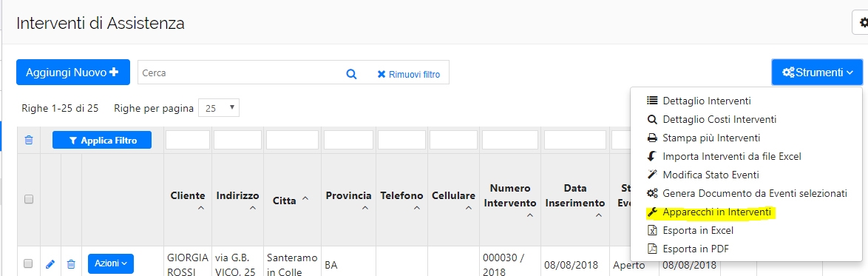Click the list icon beside Dettaglio Interventi
The image size is (868, 276).
[x=652, y=101]
